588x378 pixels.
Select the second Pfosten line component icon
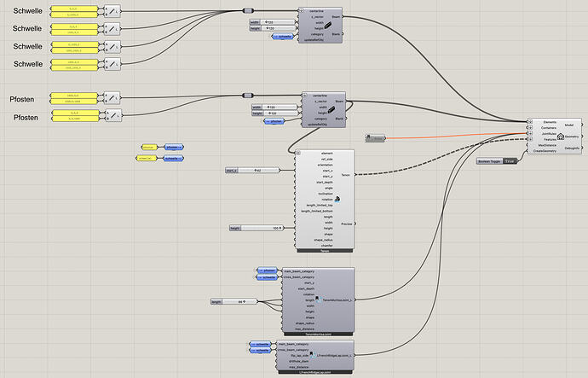(113, 115)
